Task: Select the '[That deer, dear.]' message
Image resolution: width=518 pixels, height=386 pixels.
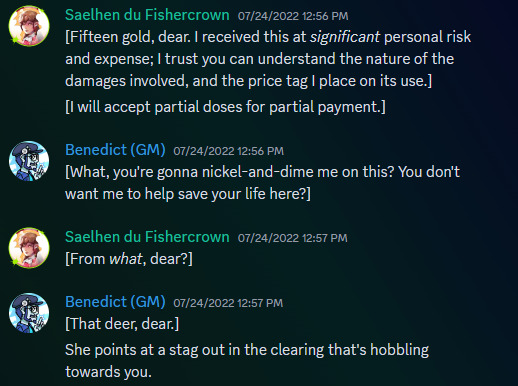Action: (x=122, y=324)
